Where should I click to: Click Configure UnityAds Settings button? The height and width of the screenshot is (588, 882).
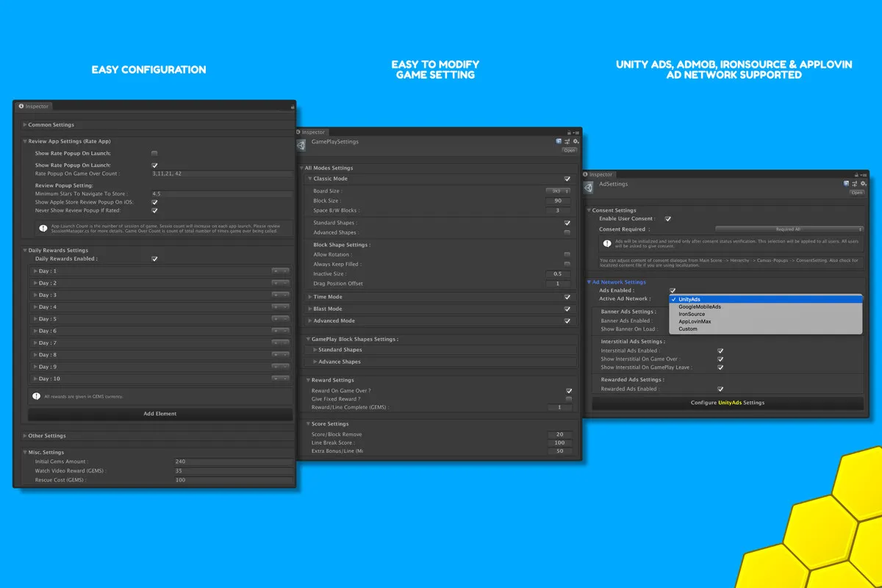click(728, 403)
